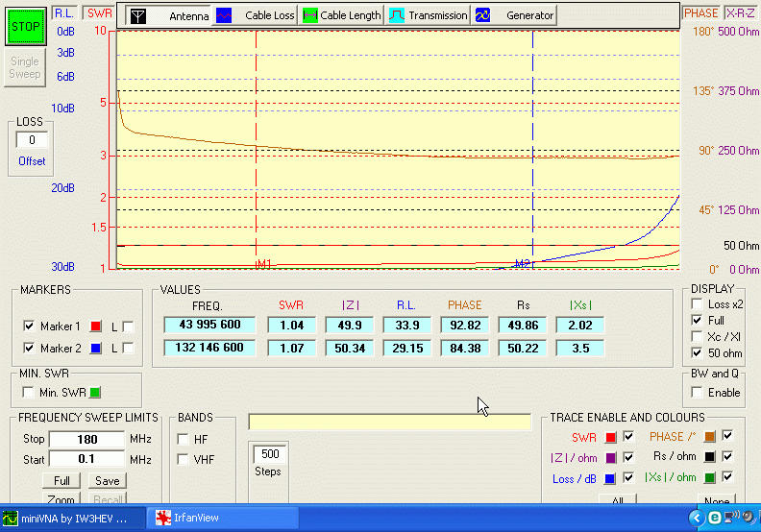Image resolution: width=761 pixels, height=532 pixels.
Task: Switch to the PHASE axis tab
Action: click(700, 12)
